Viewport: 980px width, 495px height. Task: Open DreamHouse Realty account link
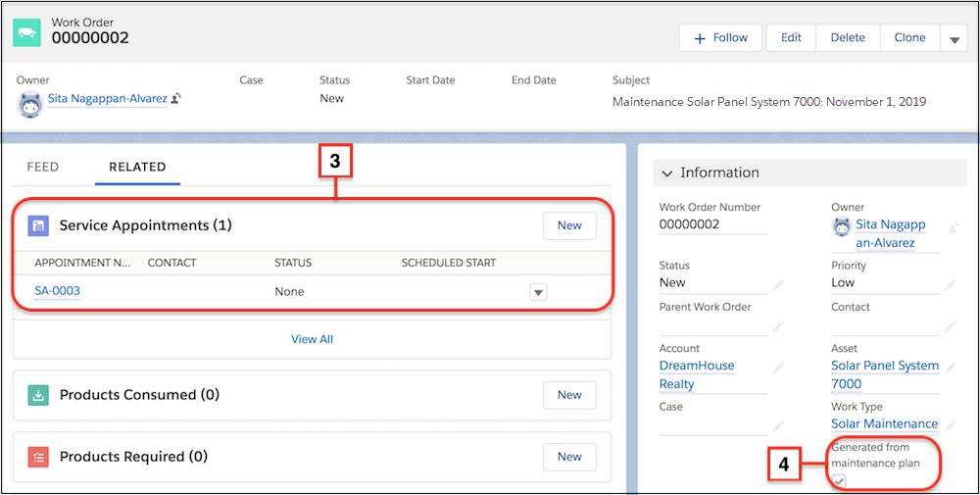(697, 375)
